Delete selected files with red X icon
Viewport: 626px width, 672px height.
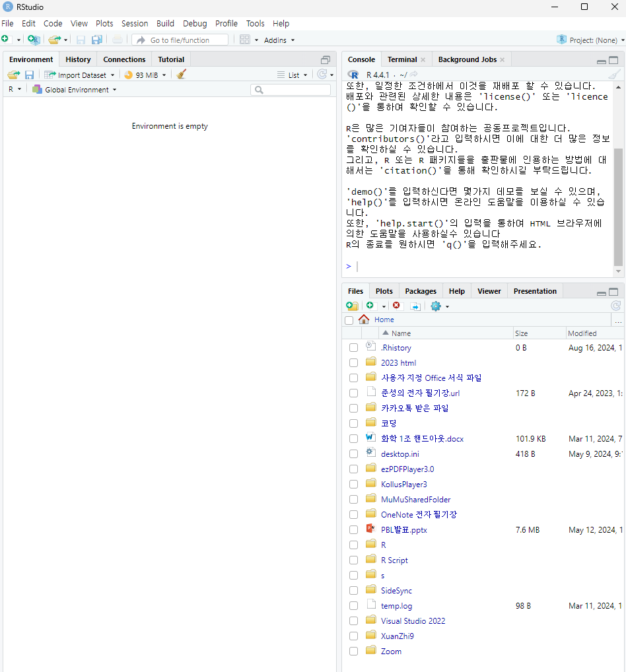[x=396, y=306]
